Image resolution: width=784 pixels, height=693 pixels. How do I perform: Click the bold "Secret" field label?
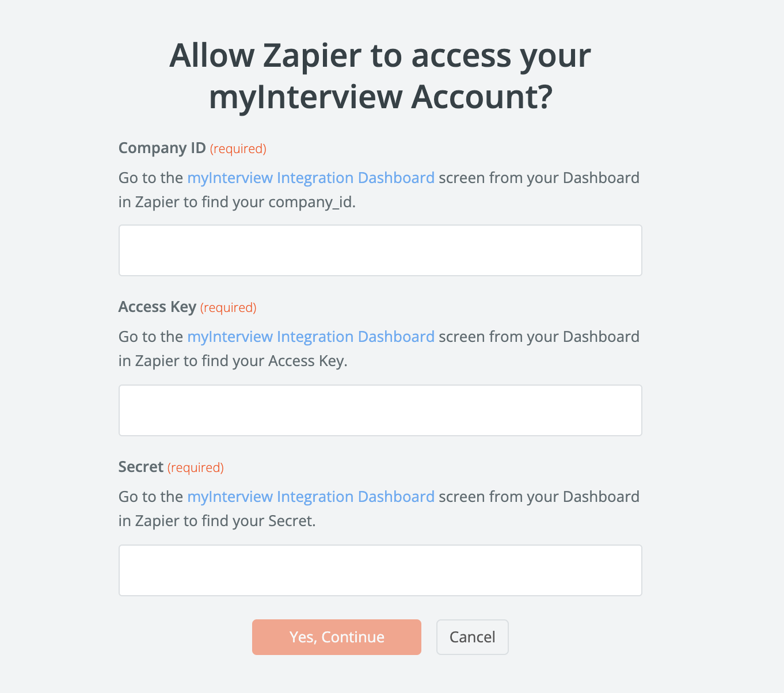[x=141, y=467]
